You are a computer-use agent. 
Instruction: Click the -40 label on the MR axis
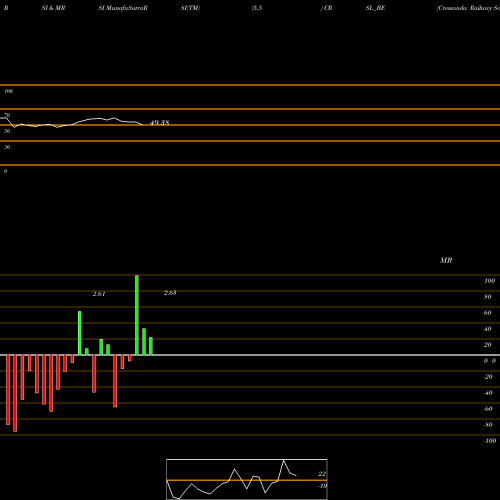click(488, 393)
